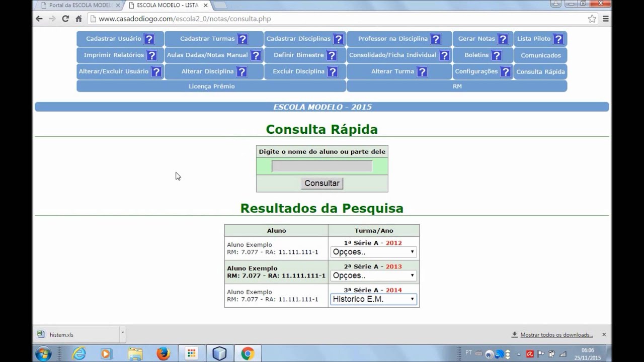This screenshot has height=362, width=644.
Task: Click help icon next to Gerar Notas
Action: tap(503, 39)
